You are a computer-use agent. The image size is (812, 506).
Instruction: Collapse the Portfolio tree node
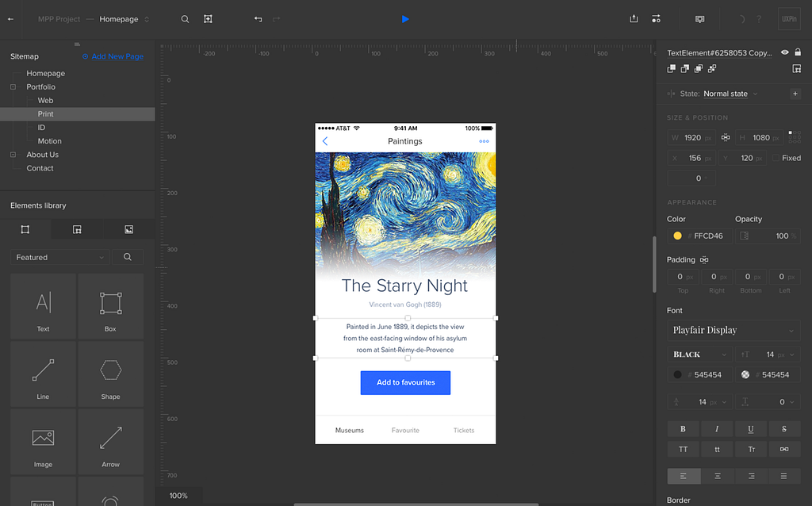coord(13,87)
